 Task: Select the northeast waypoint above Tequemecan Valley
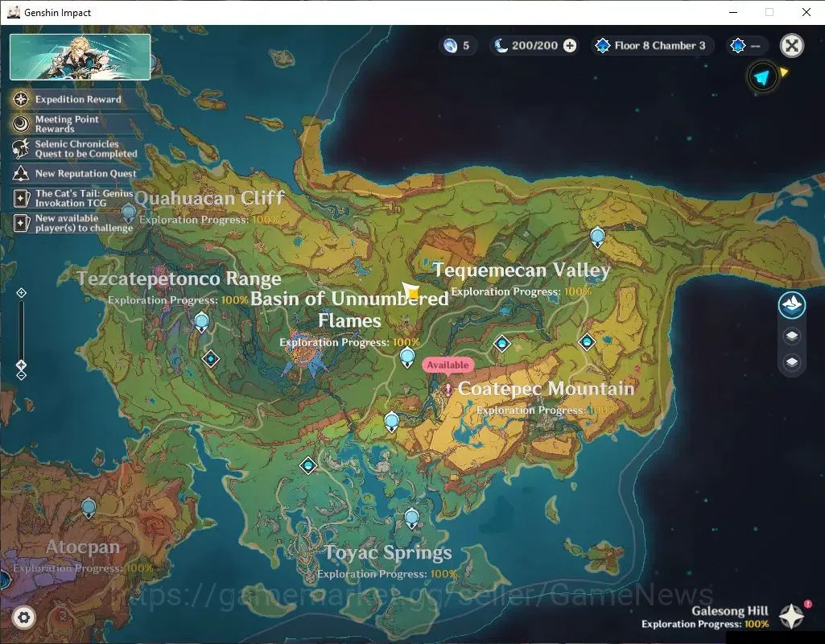pyautogui.click(x=597, y=237)
